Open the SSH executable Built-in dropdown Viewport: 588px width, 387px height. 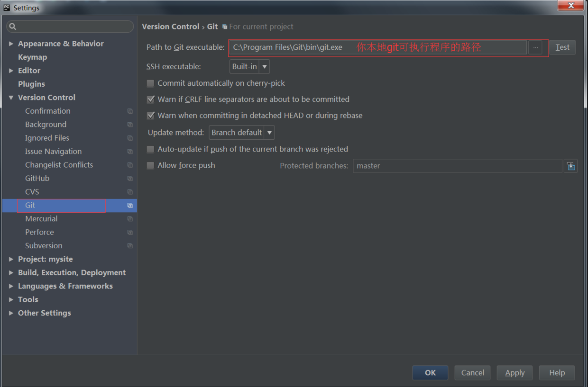point(249,66)
